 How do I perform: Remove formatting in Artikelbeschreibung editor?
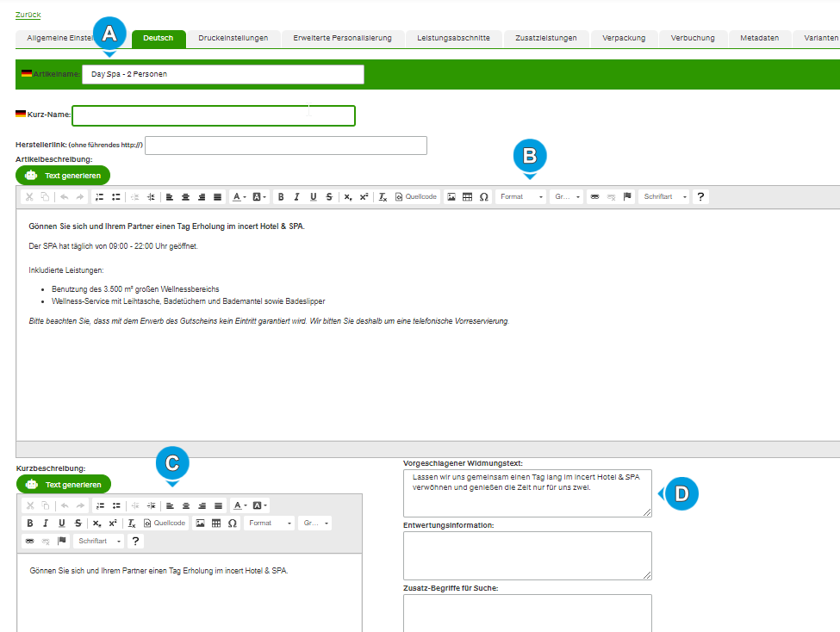pyautogui.click(x=383, y=197)
